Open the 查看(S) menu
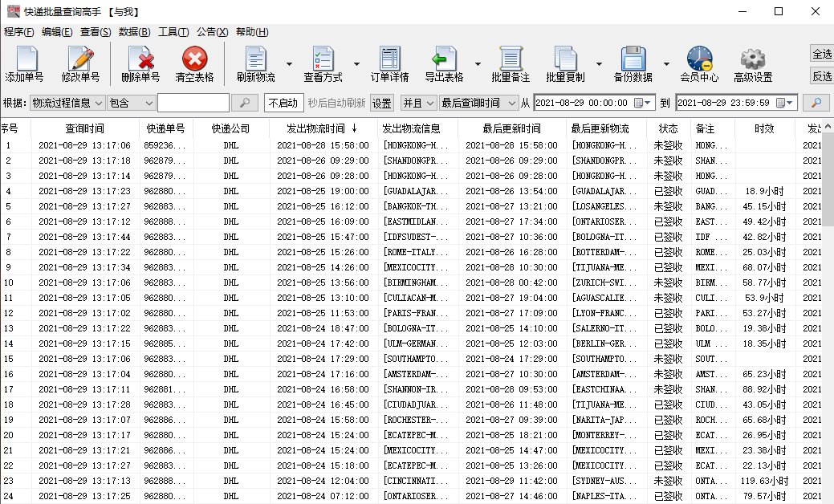This screenshot has height=504, width=834. [x=96, y=32]
